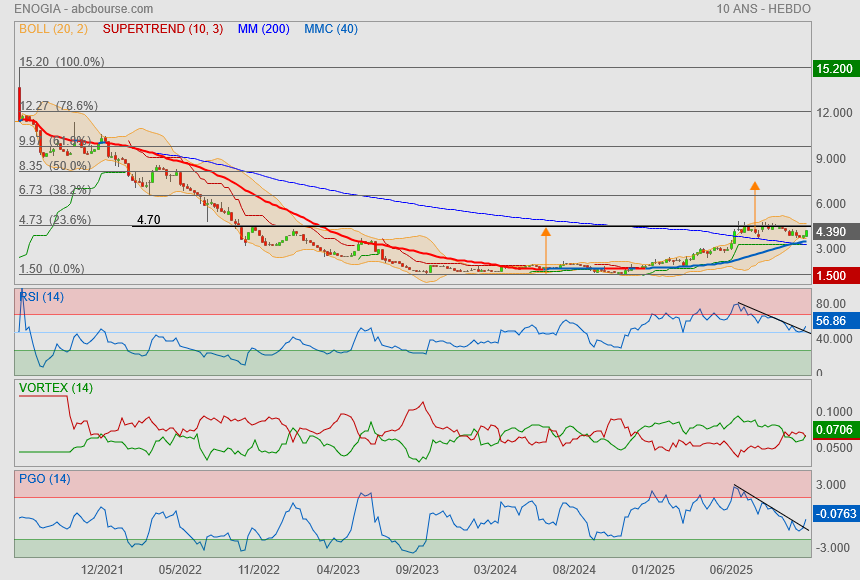The height and width of the screenshot is (580, 860).
Task: Click the 4.70 horizontal line label
Action: click(148, 219)
